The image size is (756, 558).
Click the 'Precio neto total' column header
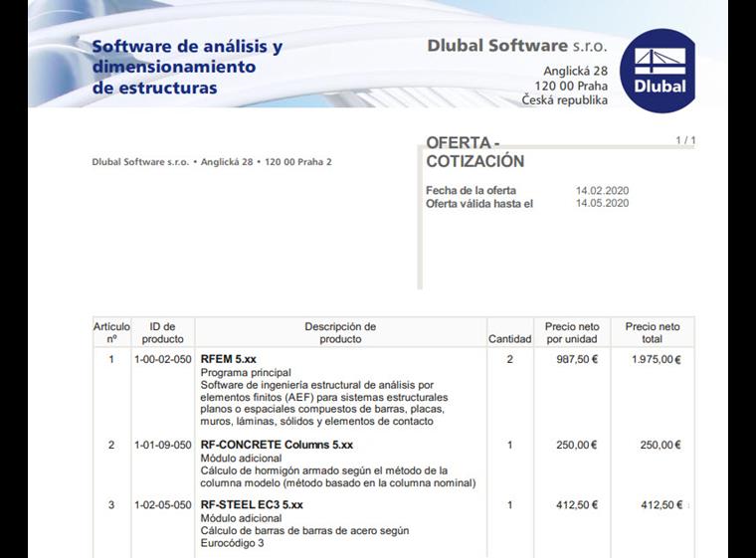click(653, 333)
